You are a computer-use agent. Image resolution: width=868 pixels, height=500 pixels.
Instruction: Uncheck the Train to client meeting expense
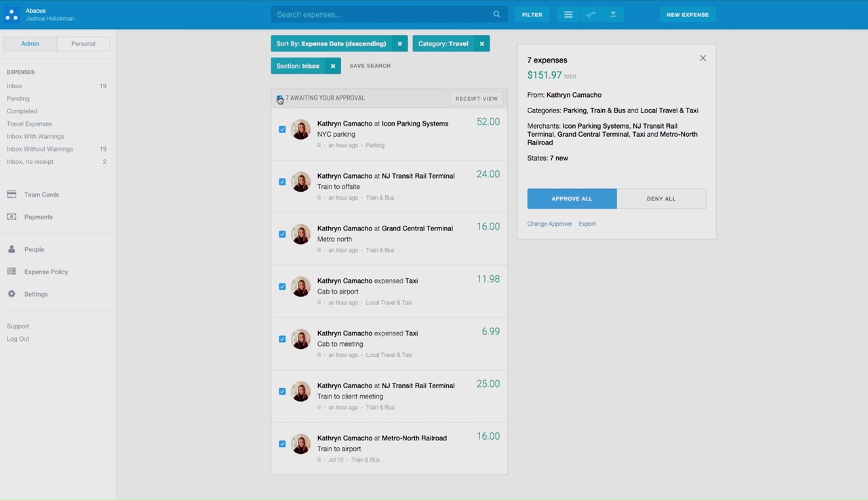[x=282, y=392]
